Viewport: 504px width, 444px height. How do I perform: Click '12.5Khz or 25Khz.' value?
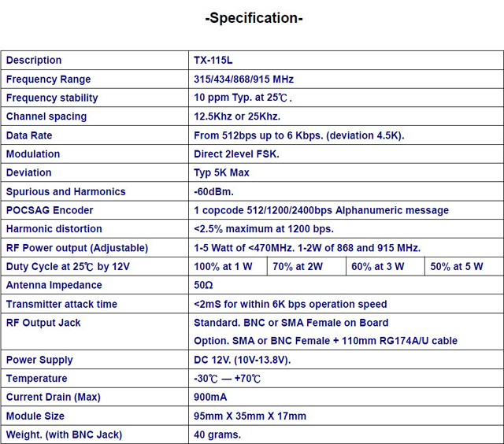(x=237, y=117)
